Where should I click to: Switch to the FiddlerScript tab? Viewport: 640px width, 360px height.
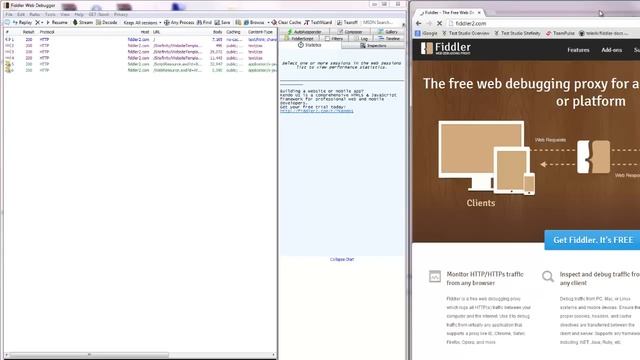pos(299,38)
